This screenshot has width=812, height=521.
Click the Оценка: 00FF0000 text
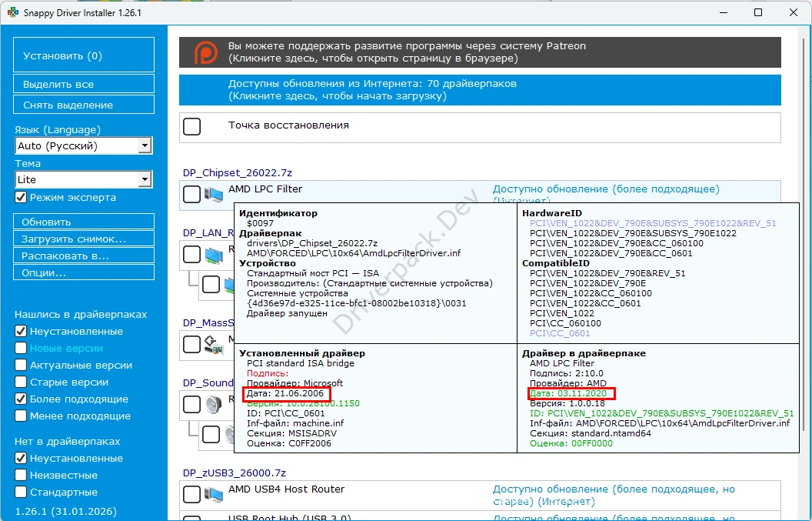571,443
